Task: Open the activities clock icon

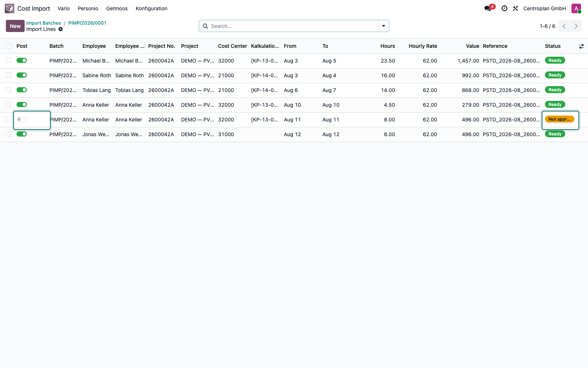Action: [x=505, y=8]
